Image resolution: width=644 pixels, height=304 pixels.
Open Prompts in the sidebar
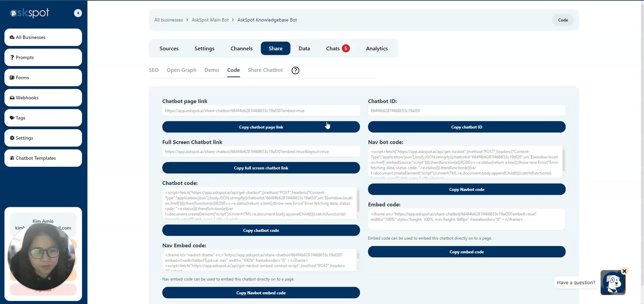pyautogui.click(x=43, y=57)
